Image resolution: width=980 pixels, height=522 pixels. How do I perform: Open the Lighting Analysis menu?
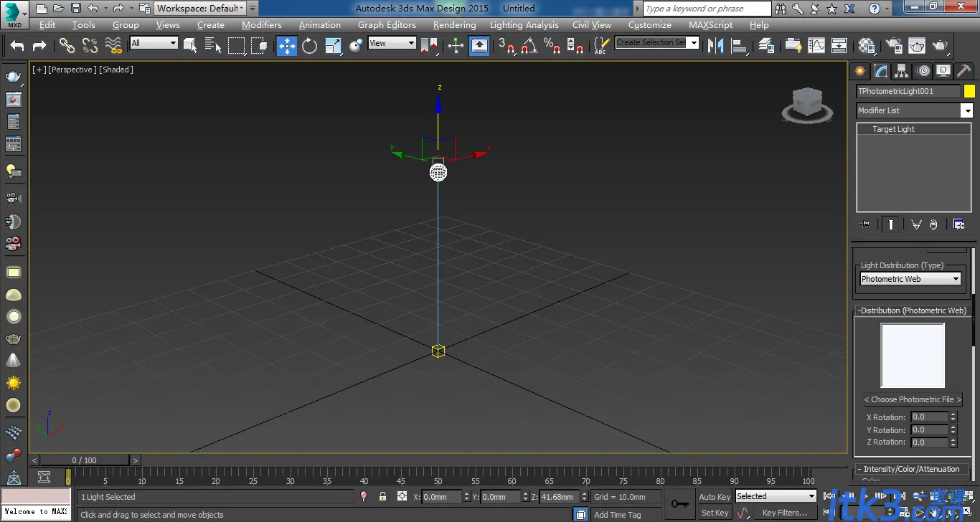pos(524,24)
